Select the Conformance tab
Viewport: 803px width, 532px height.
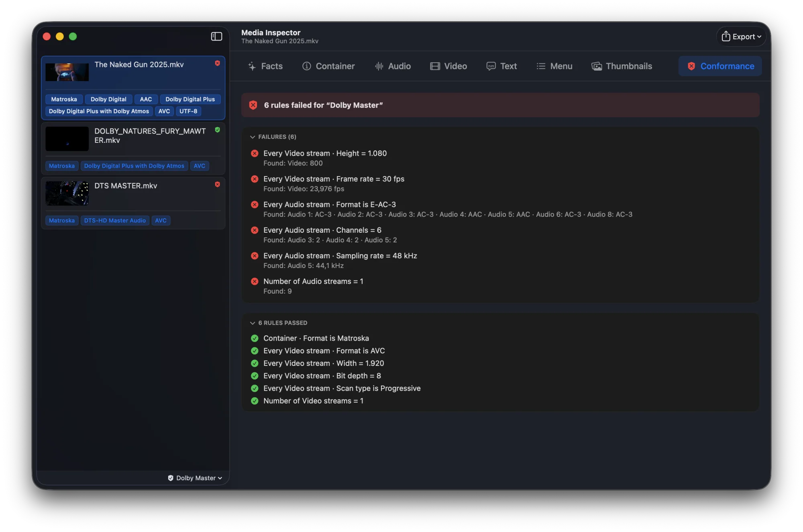(x=720, y=66)
